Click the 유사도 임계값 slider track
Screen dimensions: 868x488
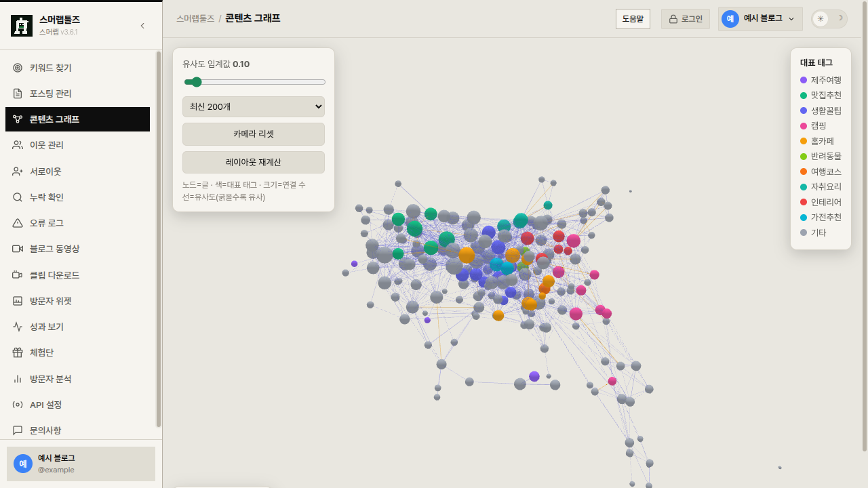(x=255, y=82)
